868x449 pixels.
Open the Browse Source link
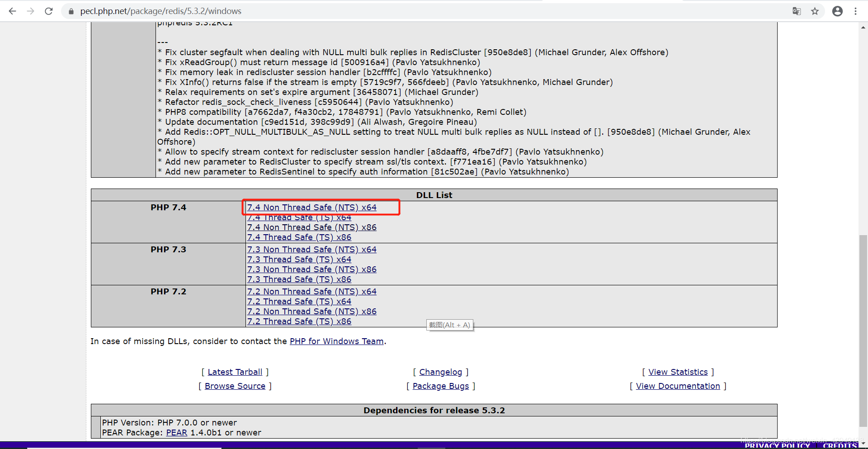point(235,386)
